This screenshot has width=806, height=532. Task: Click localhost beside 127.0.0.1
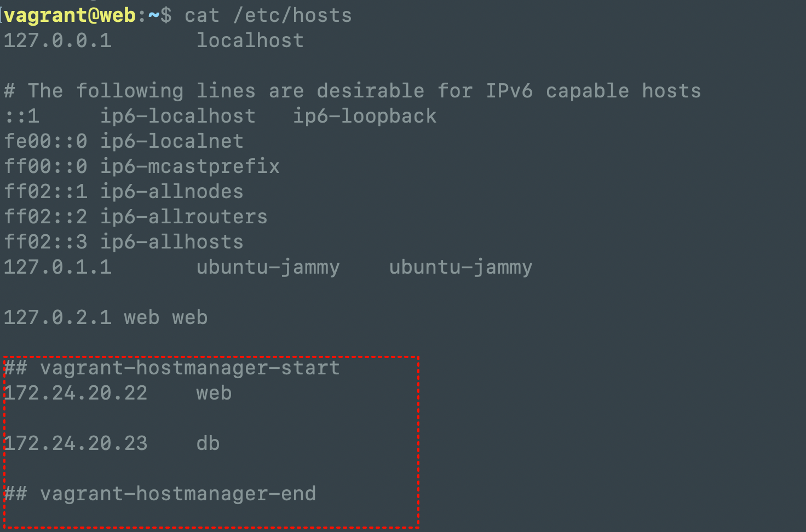click(250, 41)
